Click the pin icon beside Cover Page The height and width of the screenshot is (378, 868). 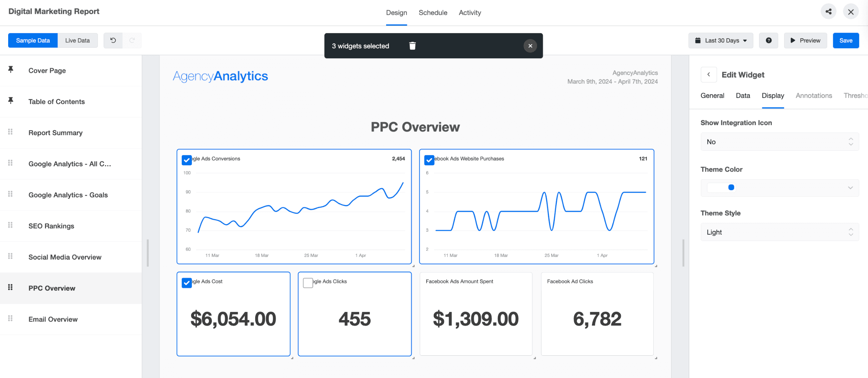11,69
